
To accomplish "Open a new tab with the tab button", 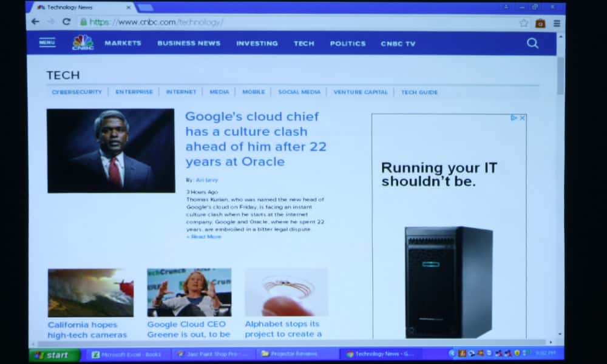I will 146,7.
